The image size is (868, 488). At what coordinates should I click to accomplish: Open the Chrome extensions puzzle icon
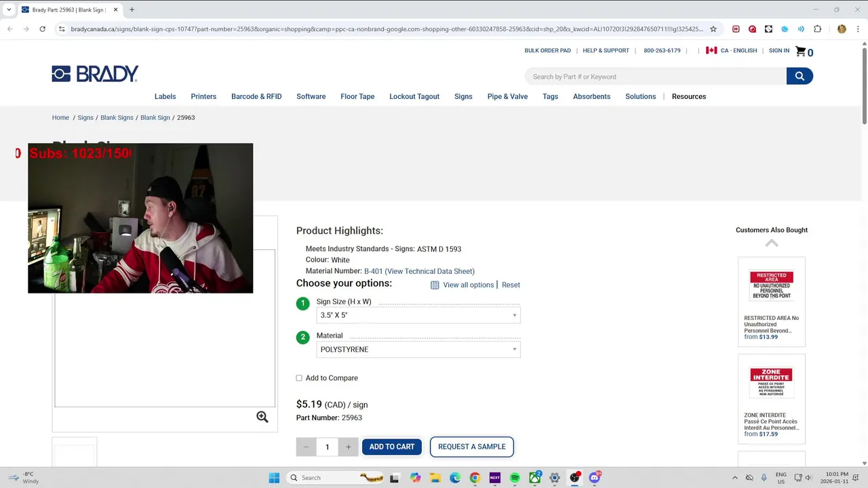click(817, 29)
